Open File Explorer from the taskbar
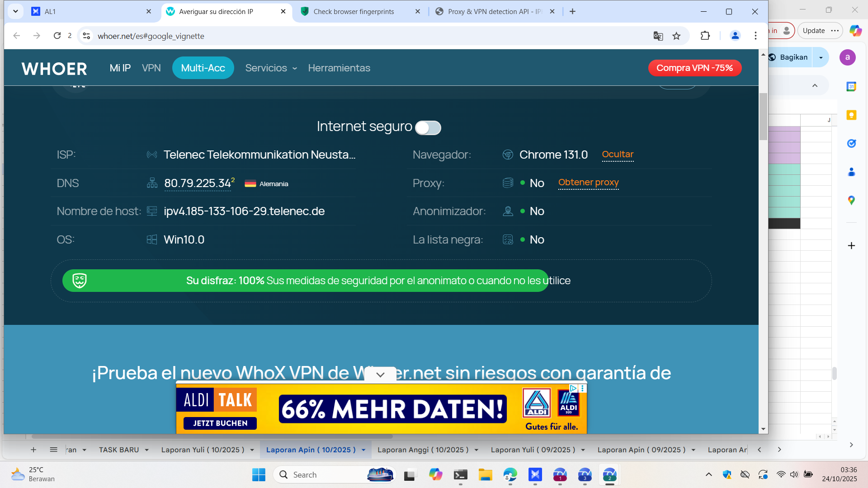 pyautogui.click(x=486, y=475)
